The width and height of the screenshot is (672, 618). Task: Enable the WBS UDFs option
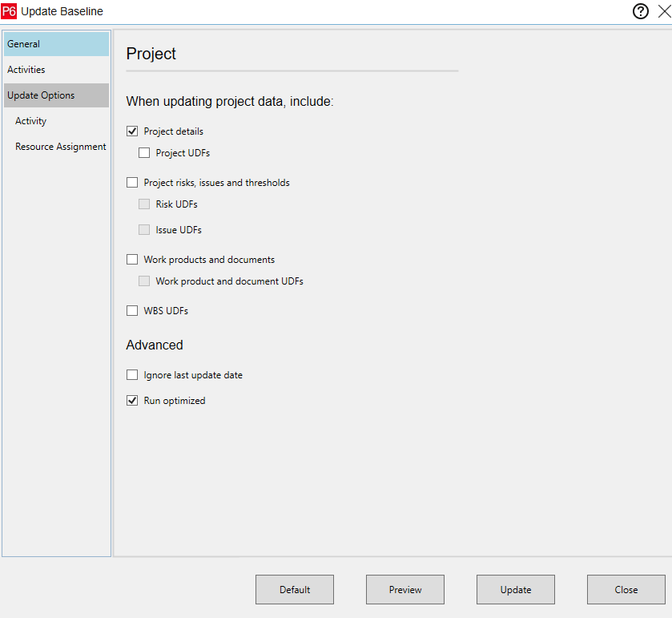pos(132,310)
